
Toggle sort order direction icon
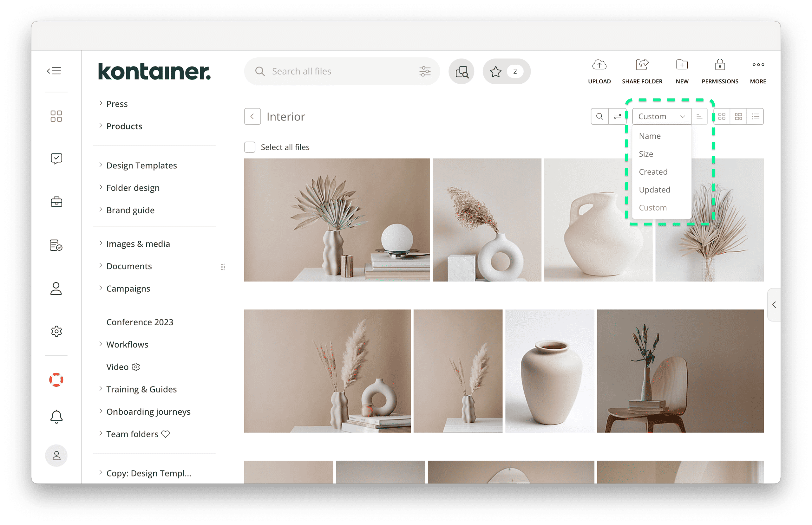tap(699, 116)
